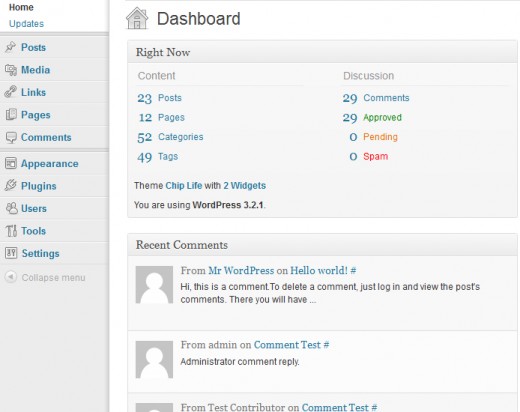Viewport: 520px width, 412px height.
Task: Open the Settings menu
Action: [x=40, y=254]
